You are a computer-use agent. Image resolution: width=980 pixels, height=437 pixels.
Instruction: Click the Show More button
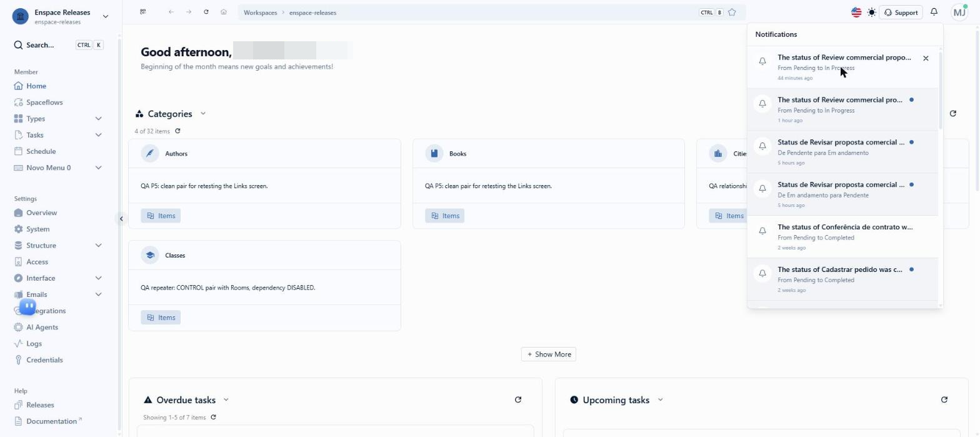click(549, 354)
